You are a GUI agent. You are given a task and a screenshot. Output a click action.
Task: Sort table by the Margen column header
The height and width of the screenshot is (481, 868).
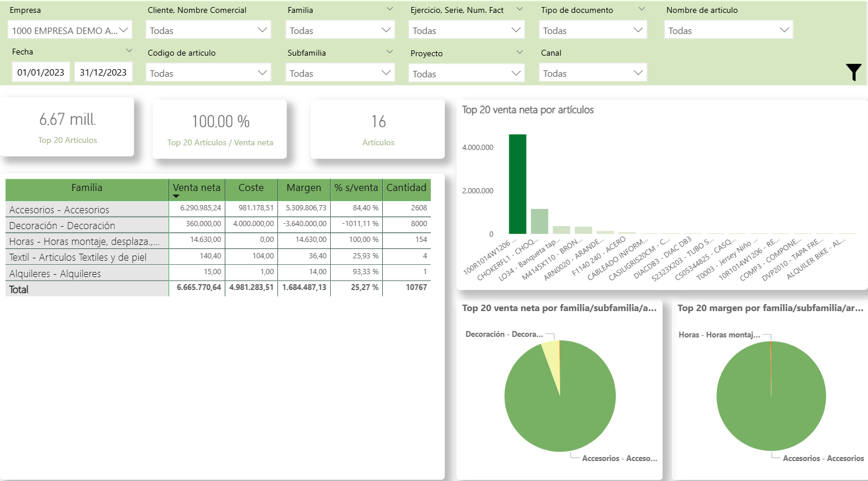(x=304, y=188)
